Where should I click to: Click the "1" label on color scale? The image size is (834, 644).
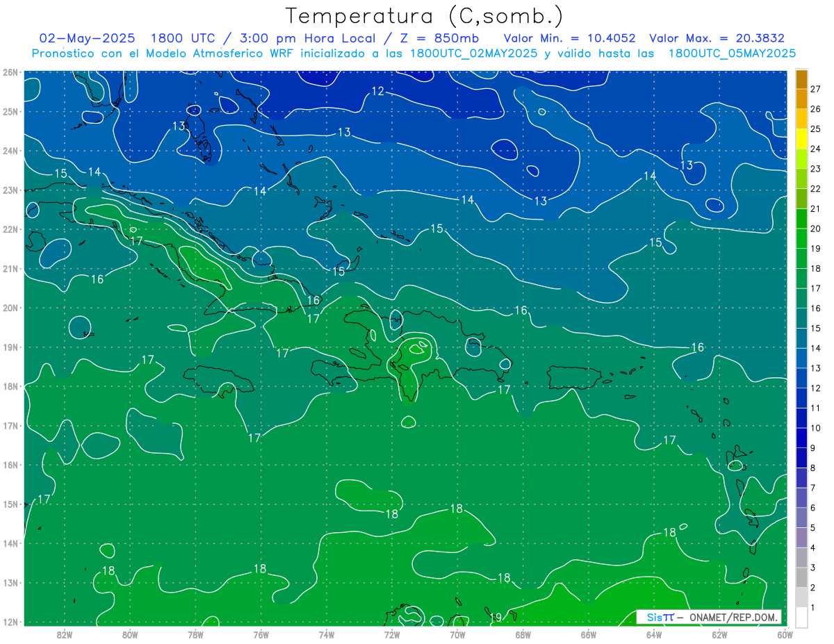click(x=813, y=608)
